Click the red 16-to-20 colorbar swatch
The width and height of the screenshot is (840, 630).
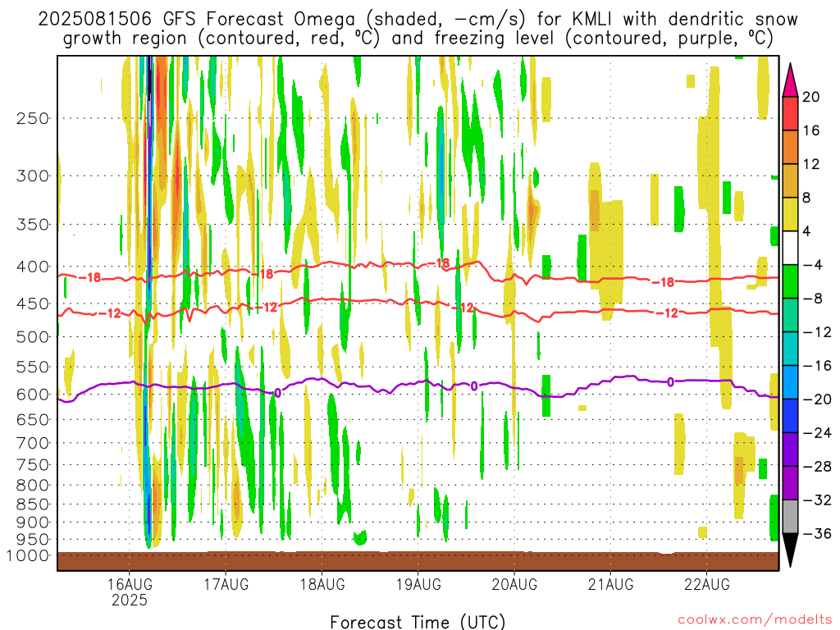coord(790,113)
